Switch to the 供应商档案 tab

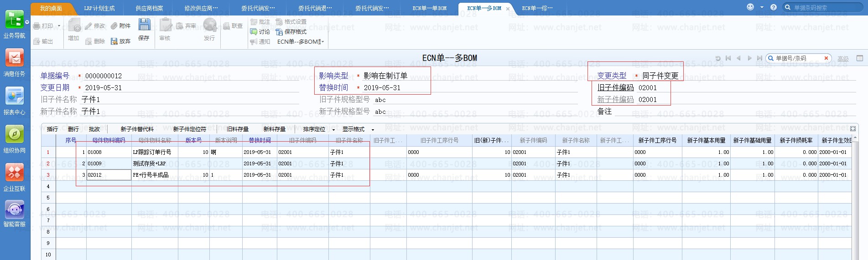[149, 8]
